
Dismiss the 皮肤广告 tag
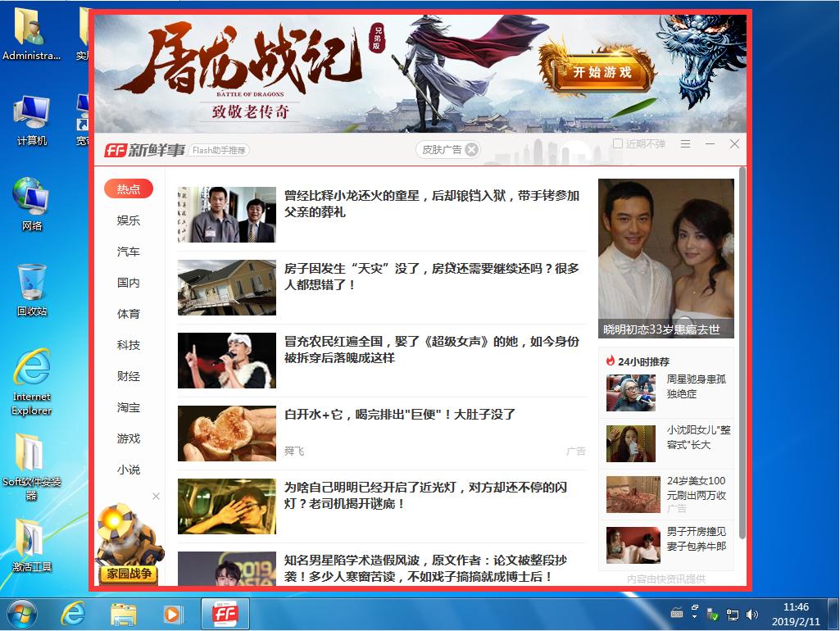click(471, 150)
